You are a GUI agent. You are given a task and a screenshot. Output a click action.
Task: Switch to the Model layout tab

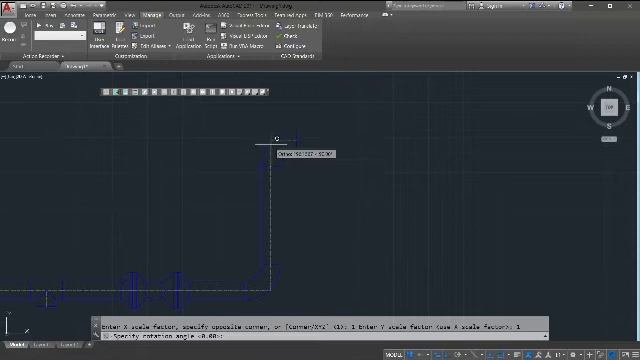point(17,345)
